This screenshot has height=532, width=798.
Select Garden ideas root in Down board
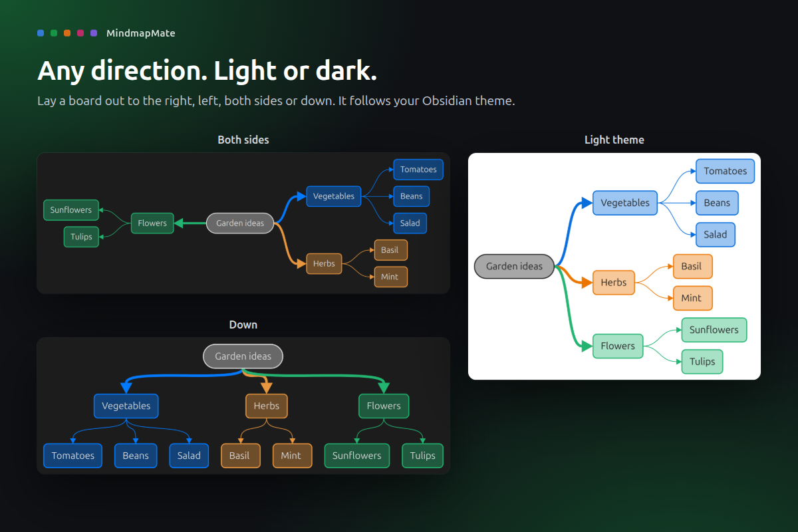(x=243, y=356)
